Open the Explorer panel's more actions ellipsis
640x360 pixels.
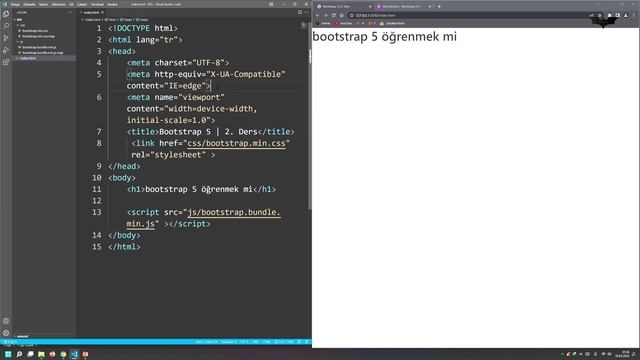70,12
